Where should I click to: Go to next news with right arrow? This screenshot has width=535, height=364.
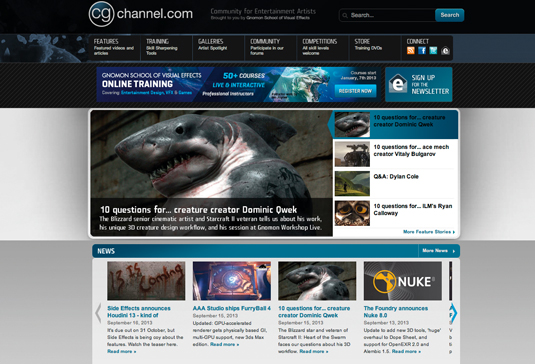tap(454, 313)
